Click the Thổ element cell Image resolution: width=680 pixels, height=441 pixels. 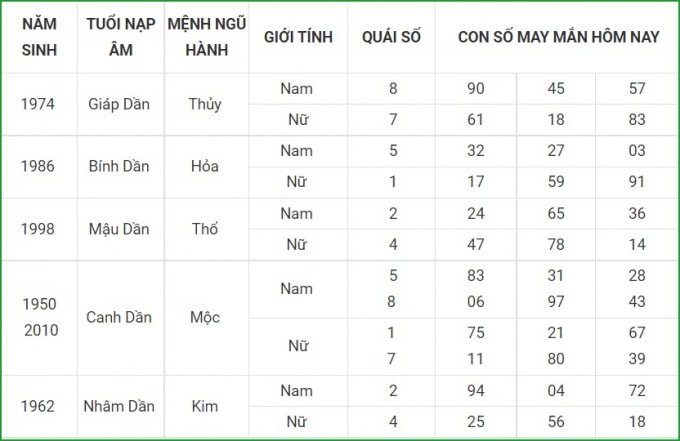[205, 229]
